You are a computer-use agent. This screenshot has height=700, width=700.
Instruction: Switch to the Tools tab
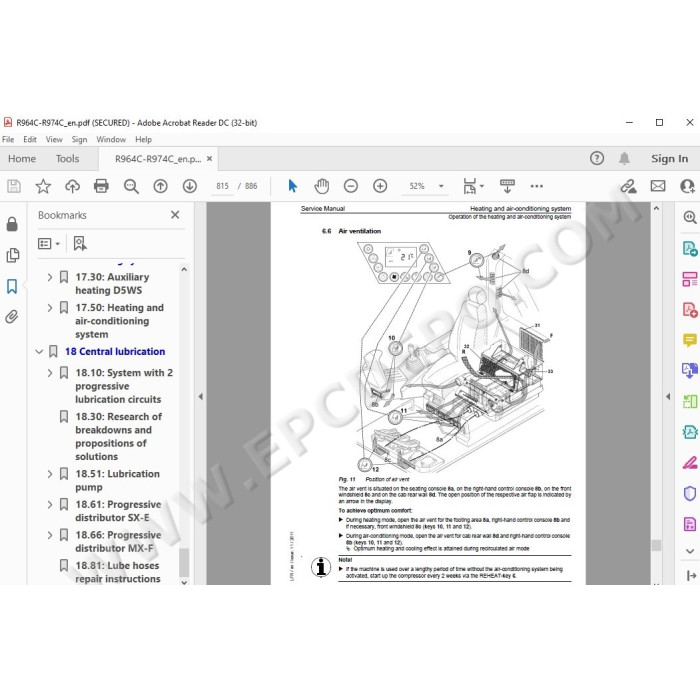(x=67, y=158)
